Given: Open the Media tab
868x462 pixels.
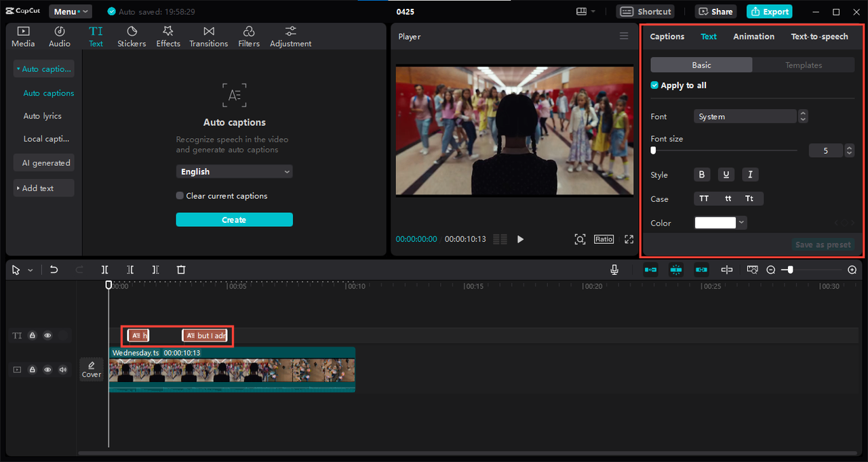Looking at the screenshot, I should click(23, 37).
